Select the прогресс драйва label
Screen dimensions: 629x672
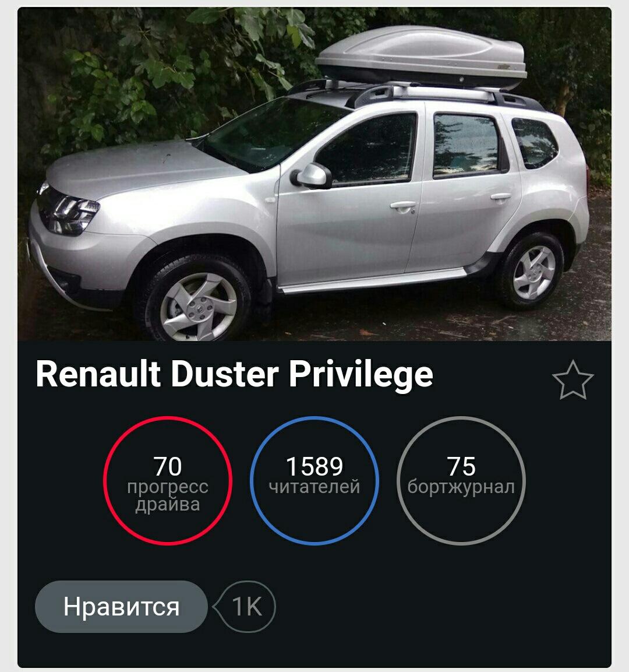168,496
